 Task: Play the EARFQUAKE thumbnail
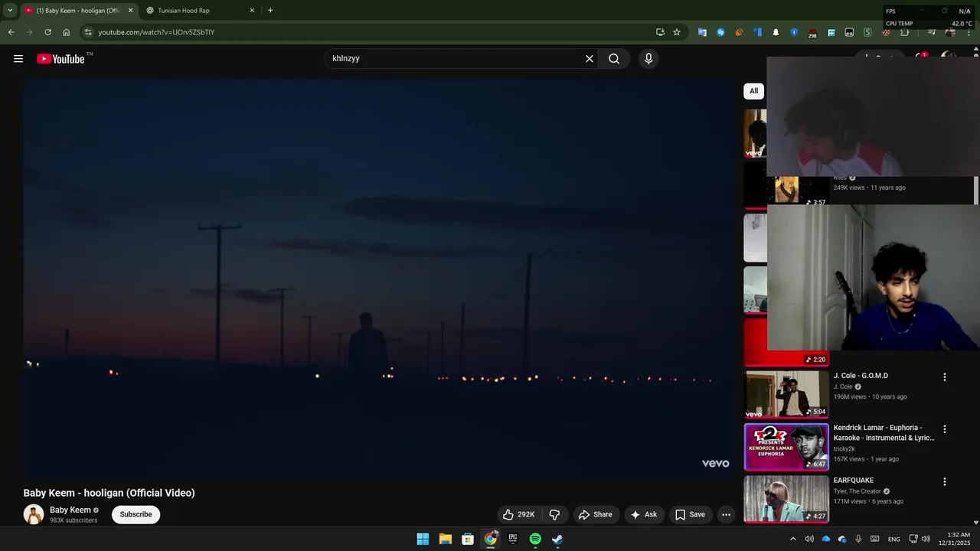(786, 499)
